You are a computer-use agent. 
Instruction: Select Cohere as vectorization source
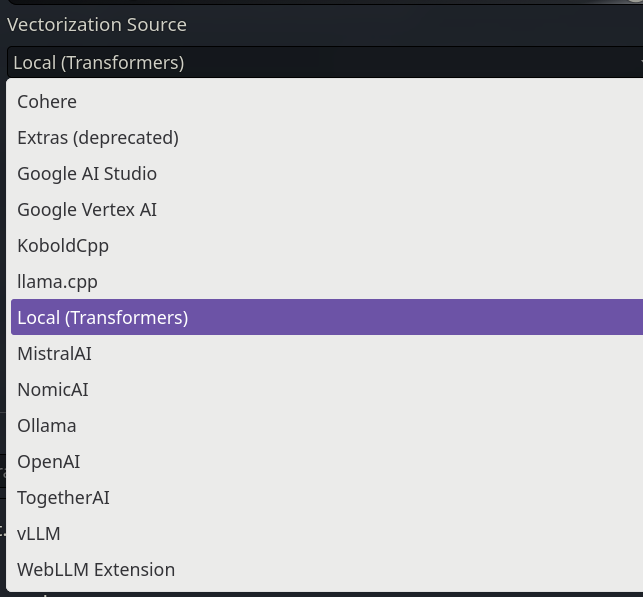point(47,102)
